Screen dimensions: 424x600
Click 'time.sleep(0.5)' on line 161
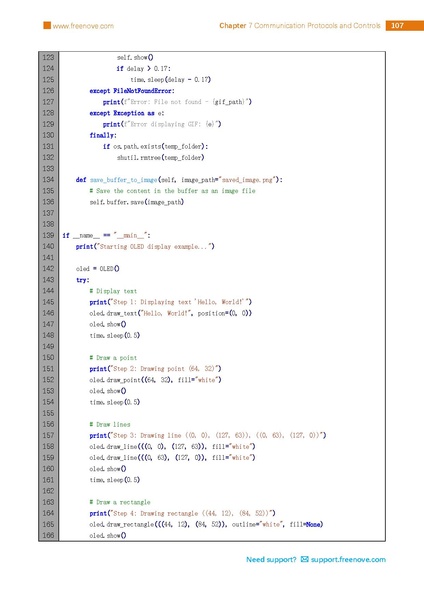tap(114, 479)
